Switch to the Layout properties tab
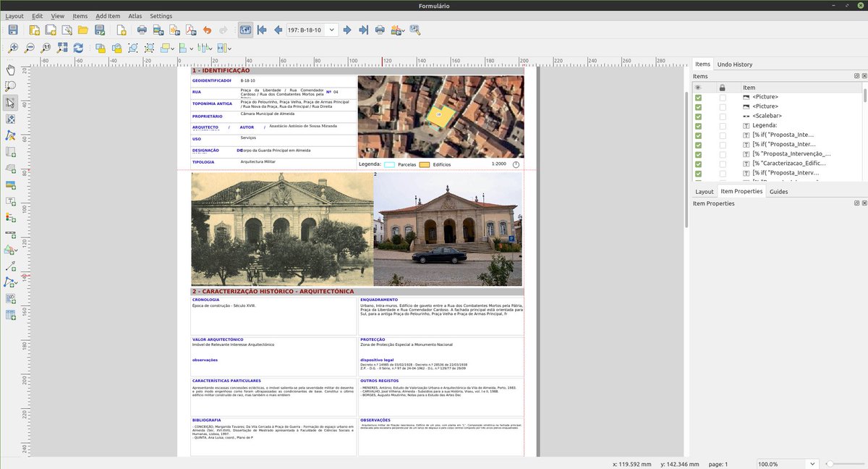868x469 pixels. click(705, 192)
